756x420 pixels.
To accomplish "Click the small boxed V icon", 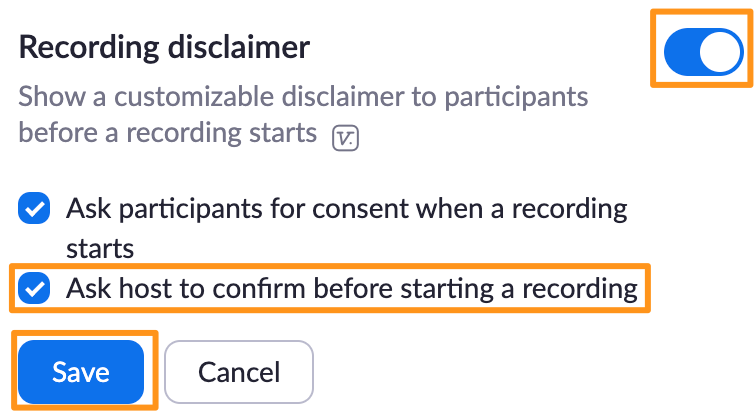I will [345, 137].
